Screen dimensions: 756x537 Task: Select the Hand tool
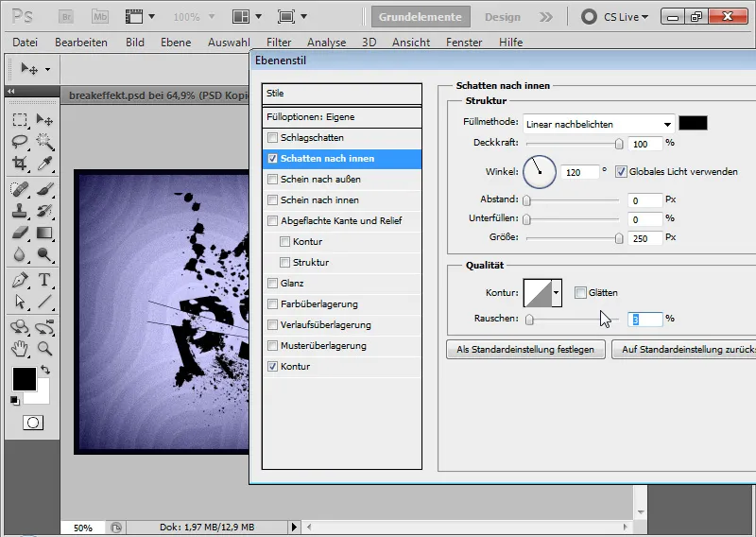[20, 348]
